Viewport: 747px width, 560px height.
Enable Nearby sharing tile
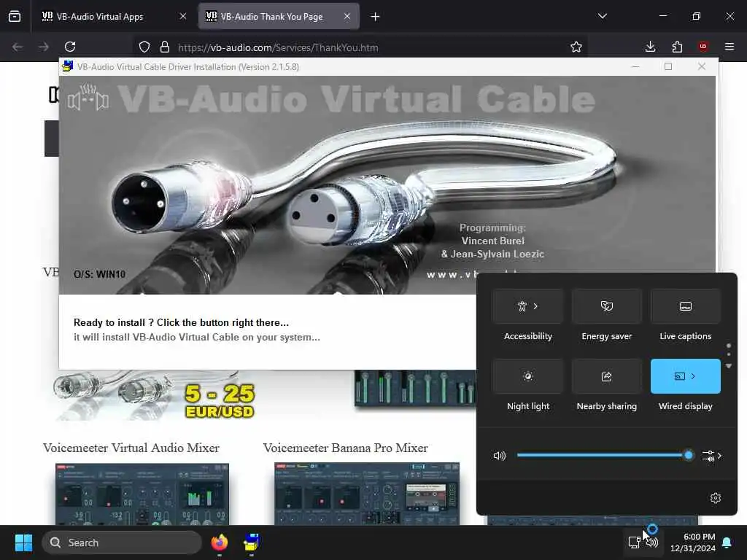pos(606,376)
